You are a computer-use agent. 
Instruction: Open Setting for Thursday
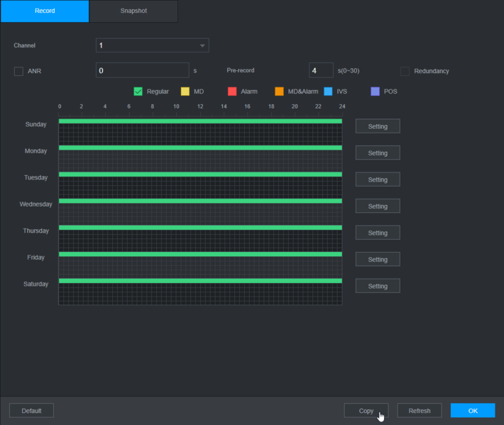pos(378,233)
